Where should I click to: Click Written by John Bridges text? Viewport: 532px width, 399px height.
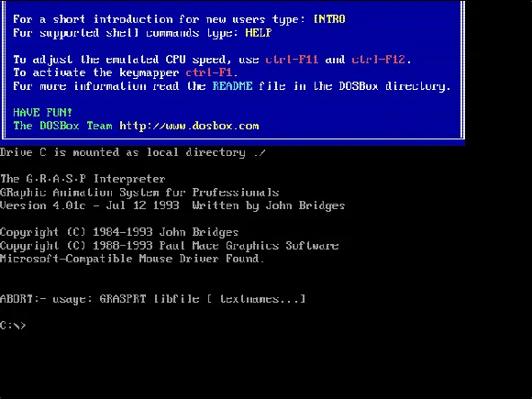click(269, 205)
